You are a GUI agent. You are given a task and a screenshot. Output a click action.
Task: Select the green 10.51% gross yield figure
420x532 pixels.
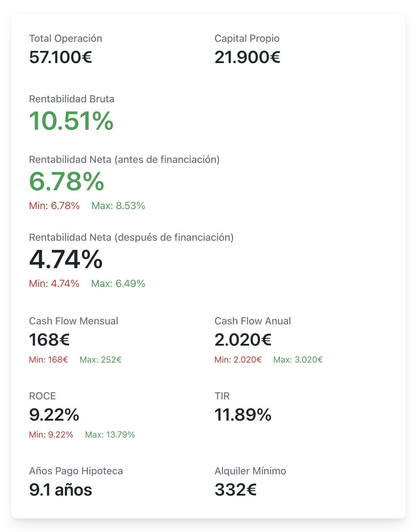[x=71, y=121]
